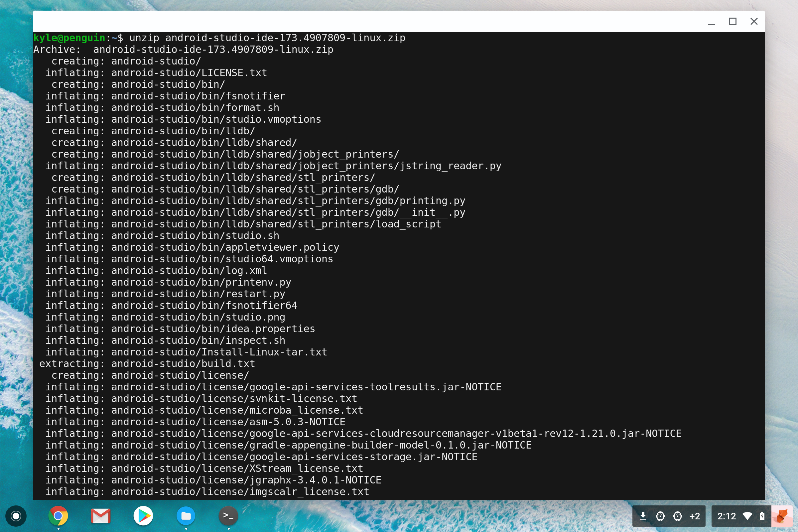
Task: Maximize the terminal window
Action: (x=733, y=21)
